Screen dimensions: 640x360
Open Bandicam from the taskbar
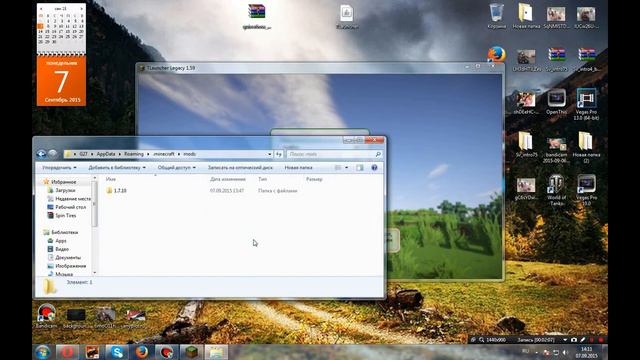coord(166,352)
